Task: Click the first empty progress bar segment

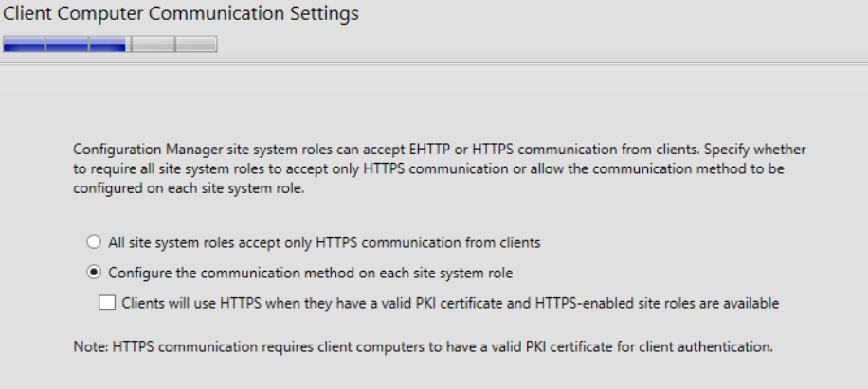Action: [152, 44]
